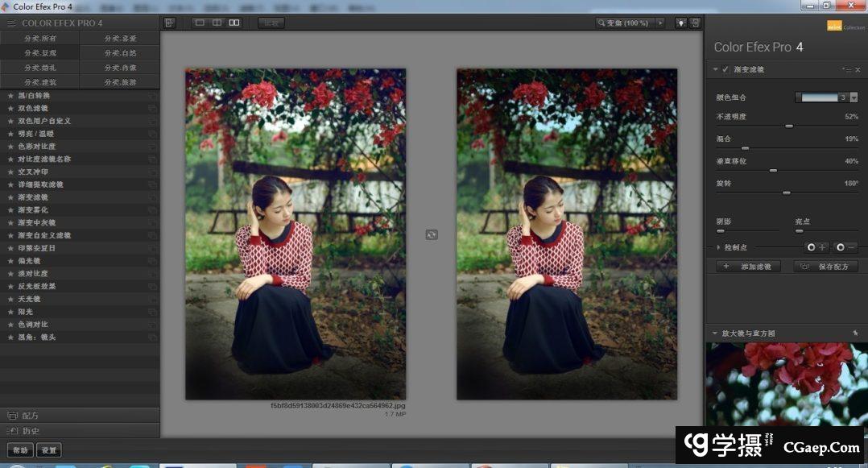Image resolution: width=868 pixels, height=468 pixels.
Task: Switch to single image view icon
Action: pos(200,23)
